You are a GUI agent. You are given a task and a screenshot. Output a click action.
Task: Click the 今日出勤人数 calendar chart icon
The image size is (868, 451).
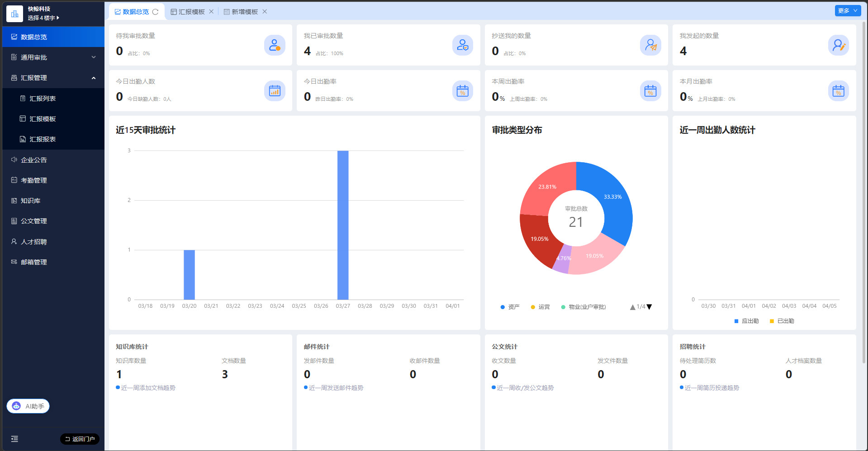pos(275,91)
